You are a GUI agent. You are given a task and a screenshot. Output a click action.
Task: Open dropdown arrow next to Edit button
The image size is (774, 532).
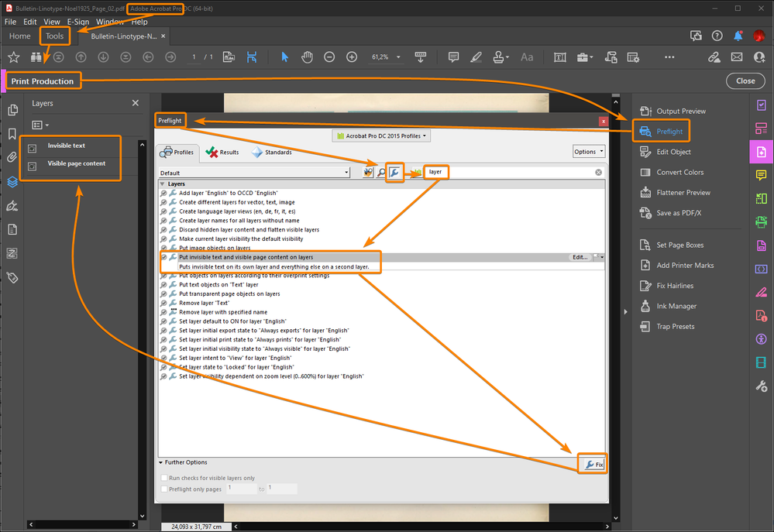pos(602,257)
